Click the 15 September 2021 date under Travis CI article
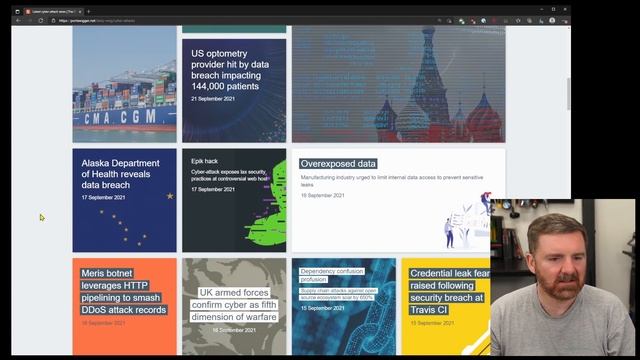This screenshot has width=640, height=360. click(x=432, y=323)
